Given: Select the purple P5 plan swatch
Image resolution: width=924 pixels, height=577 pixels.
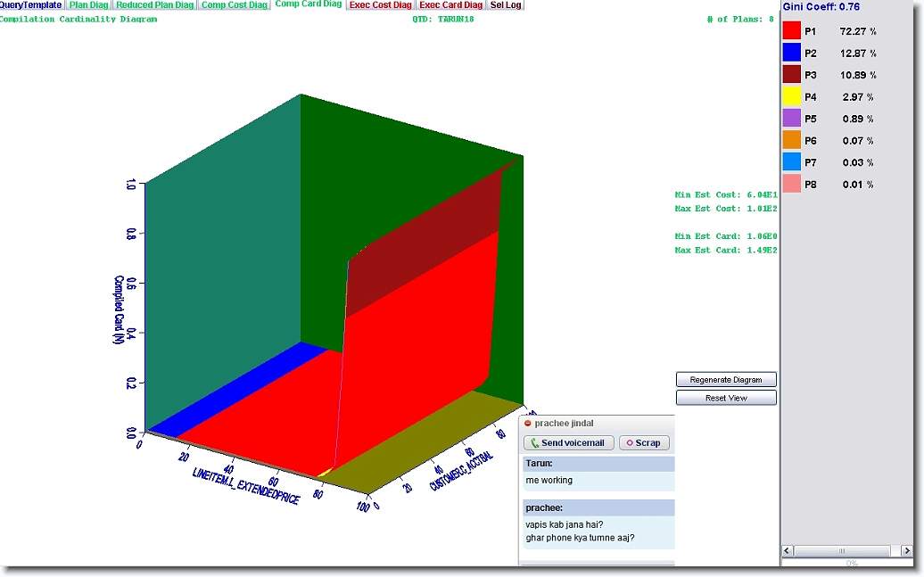Looking at the screenshot, I should [x=791, y=119].
